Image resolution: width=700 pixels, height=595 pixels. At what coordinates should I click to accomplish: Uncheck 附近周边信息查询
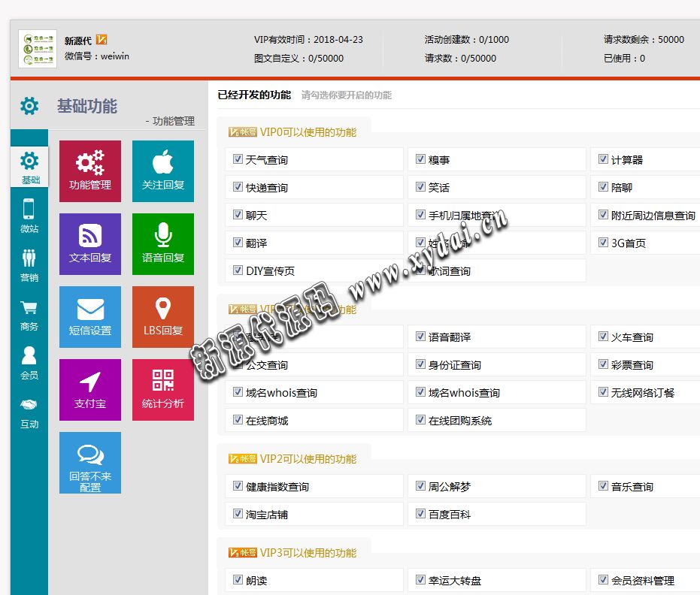603,215
